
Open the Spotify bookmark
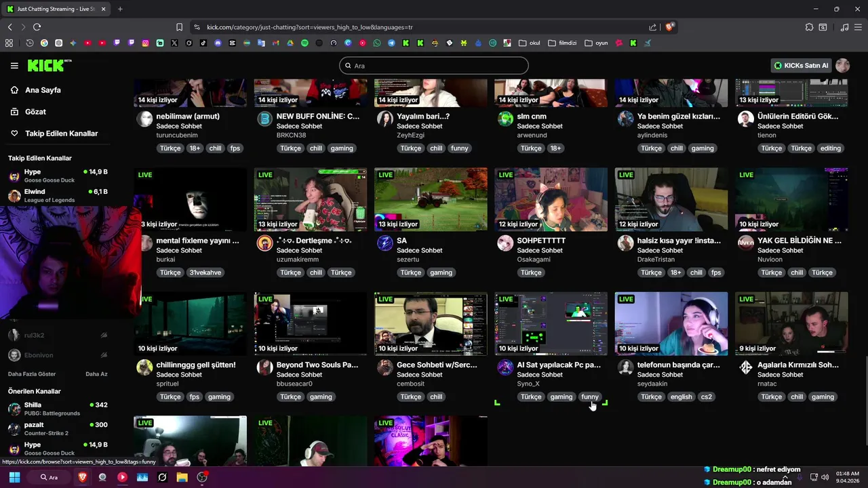pos(304,43)
